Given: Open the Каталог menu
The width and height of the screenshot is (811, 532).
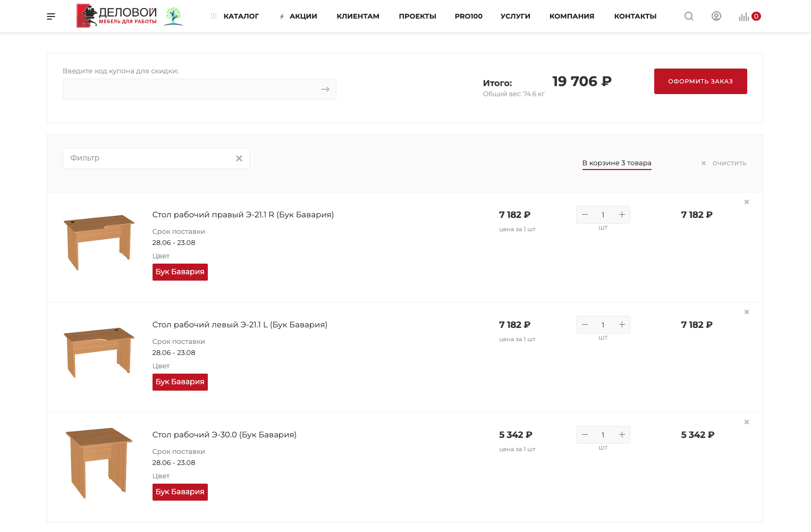Looking at the screenshot, I should 241,16.
